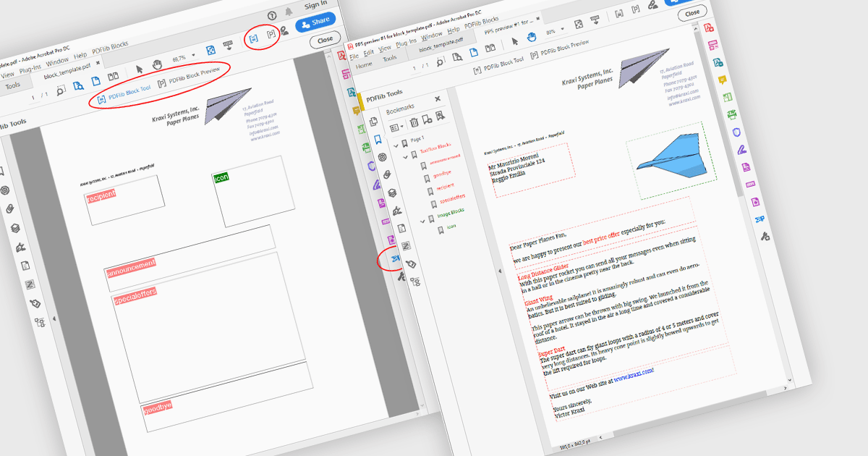Open the page thumbnails panel icon
This screenshot has width=868, height=456.
pyautogui.click(x=374, y=121)
